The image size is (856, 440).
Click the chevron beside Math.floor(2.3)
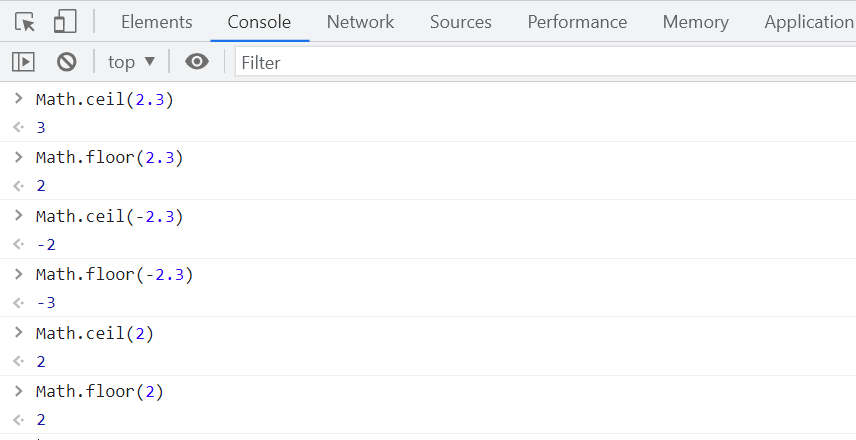(x=19, y=157)
